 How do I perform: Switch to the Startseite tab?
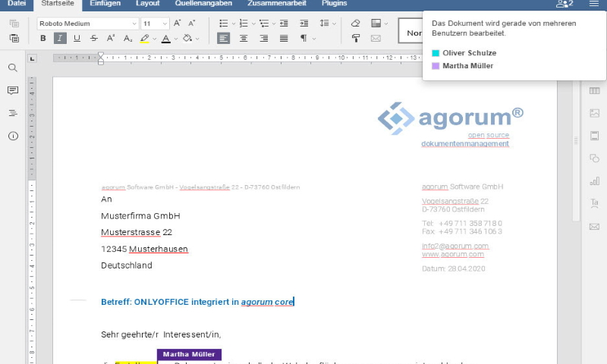click(x=58, y=4)
